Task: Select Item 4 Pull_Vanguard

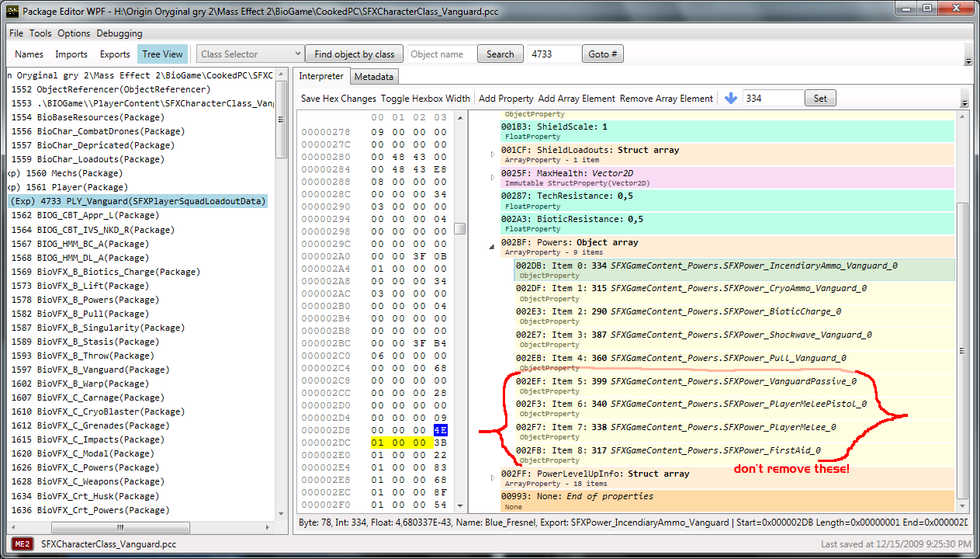Action: (734, 363)
